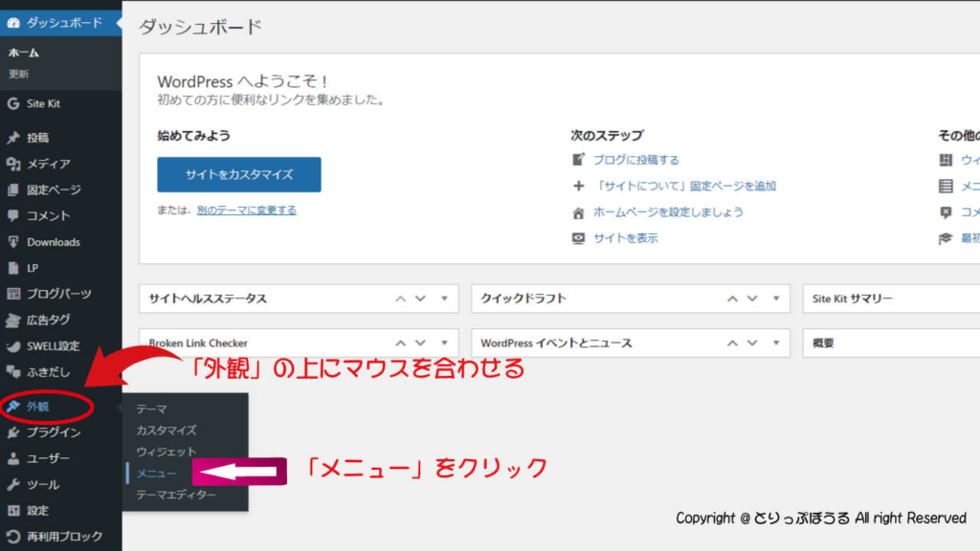The height and width of the screenshot is (551, 980).
Task: Collapse the クイックドラフト panel
Action: click(776, 298)
